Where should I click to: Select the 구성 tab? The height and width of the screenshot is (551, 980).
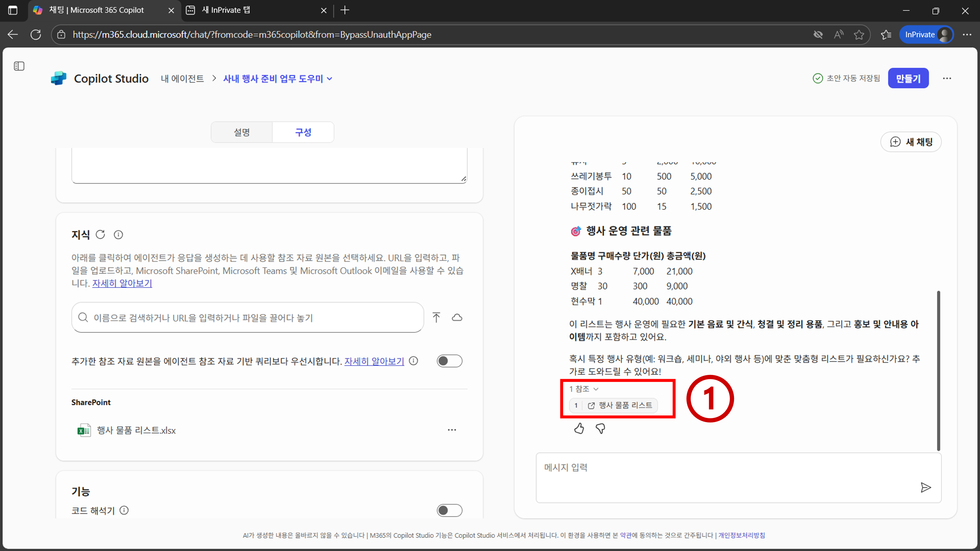tap(303, 132)
